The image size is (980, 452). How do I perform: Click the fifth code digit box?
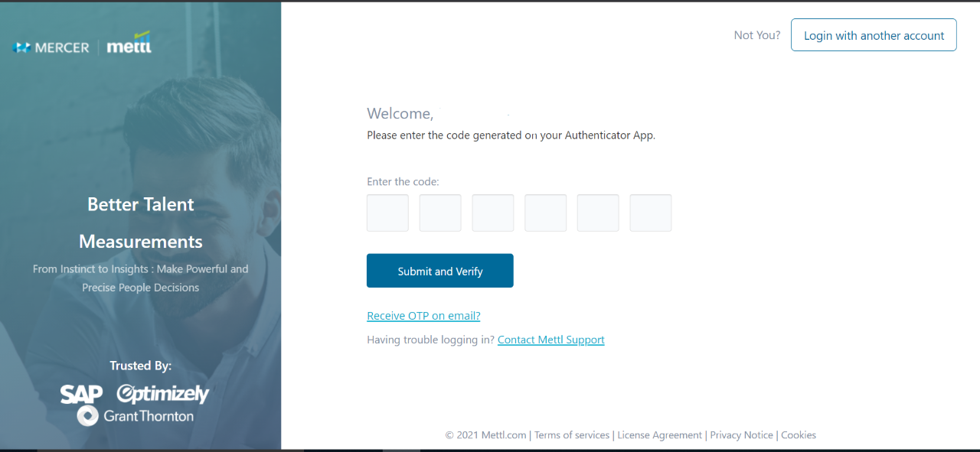[598, 213]
